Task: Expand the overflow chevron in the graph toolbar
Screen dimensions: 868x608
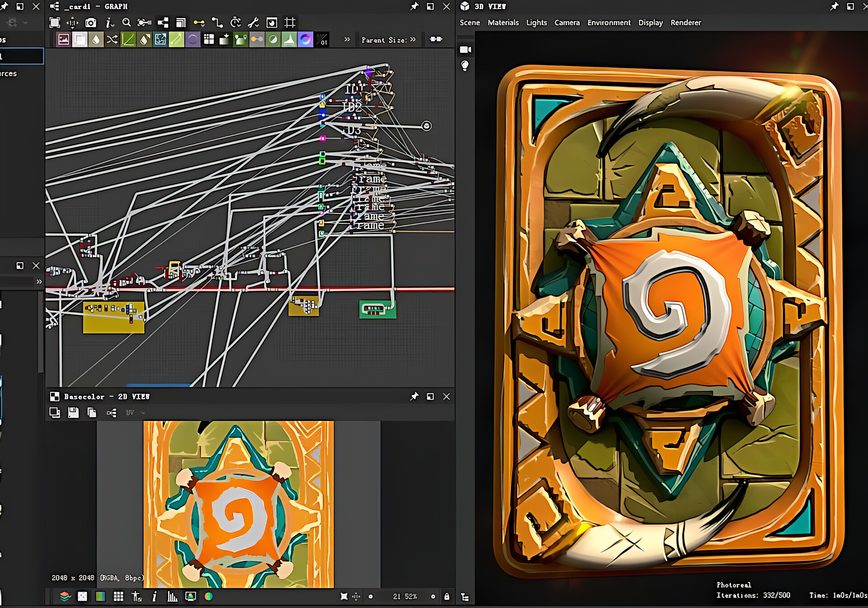Action: tap(347, 39)
